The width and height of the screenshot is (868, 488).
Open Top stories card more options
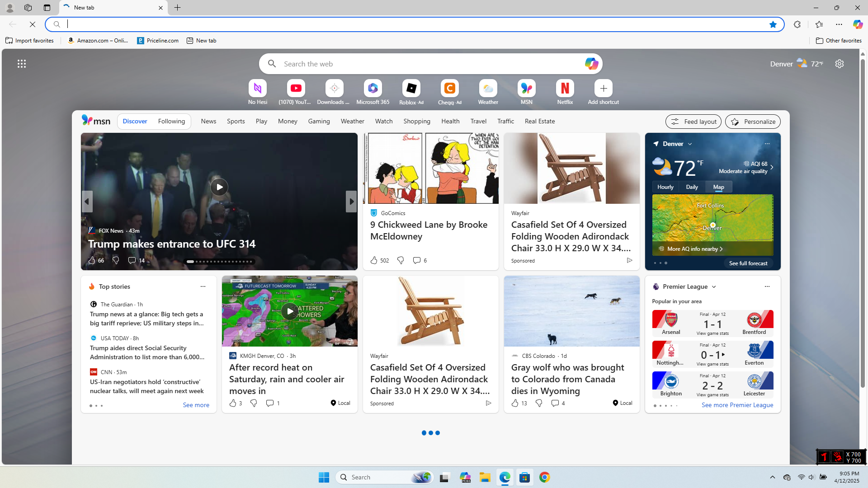[x=203, y=286]
